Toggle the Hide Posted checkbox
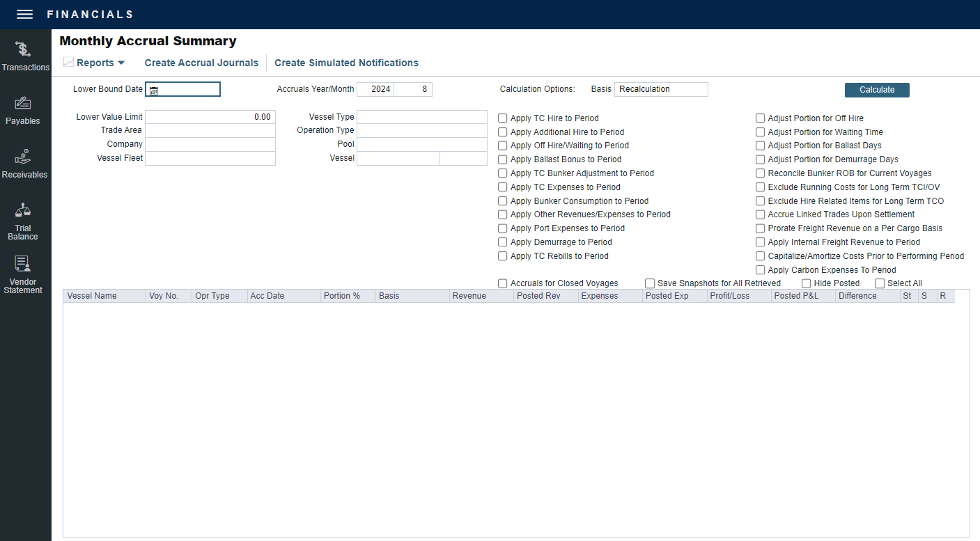Screen dimensions: 980x541 (x=807, y=283)
